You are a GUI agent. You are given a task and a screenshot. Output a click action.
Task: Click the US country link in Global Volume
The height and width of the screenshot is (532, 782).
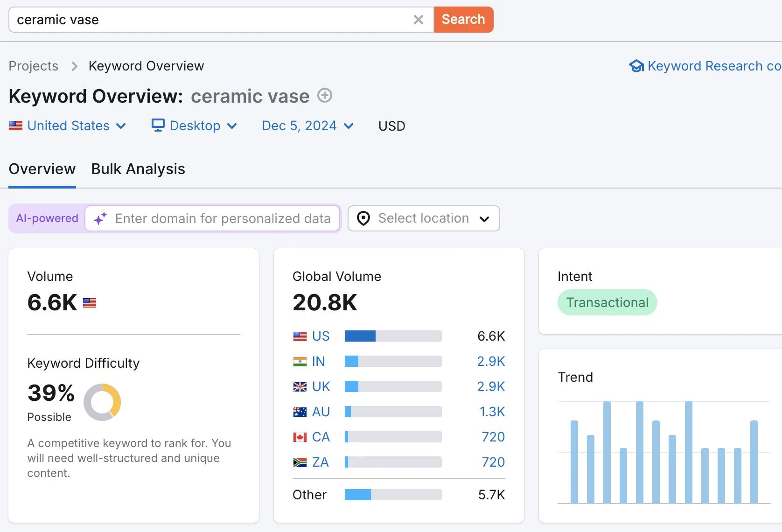click(x=321, y=336)
